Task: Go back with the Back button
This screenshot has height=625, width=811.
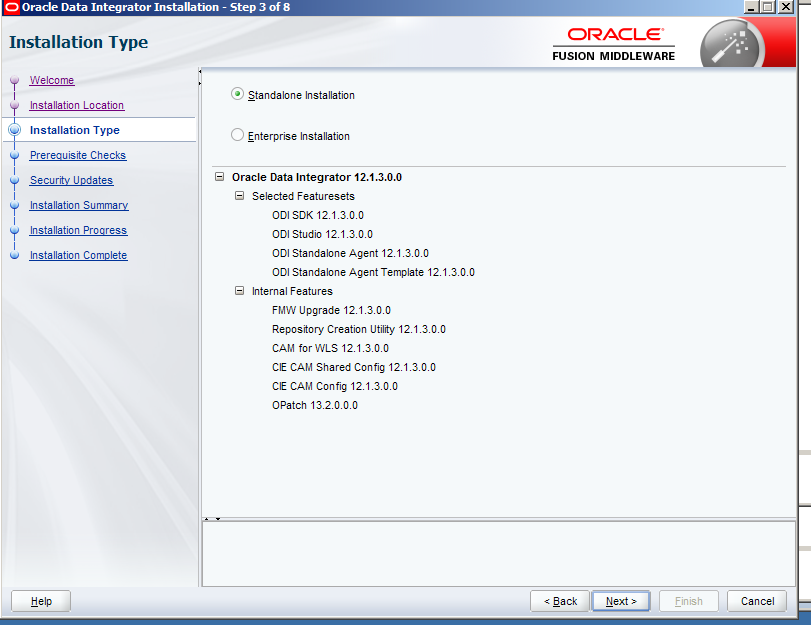Action: [560, 601]
